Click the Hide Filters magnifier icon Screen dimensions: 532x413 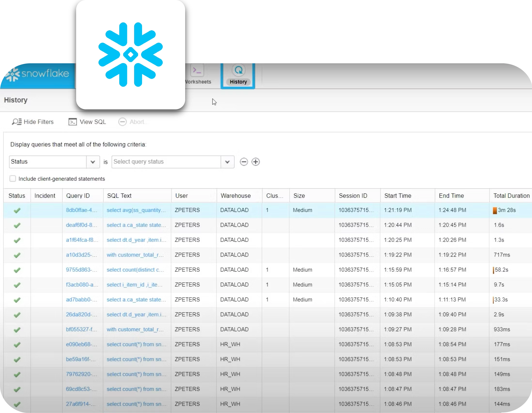click(16, 122)
